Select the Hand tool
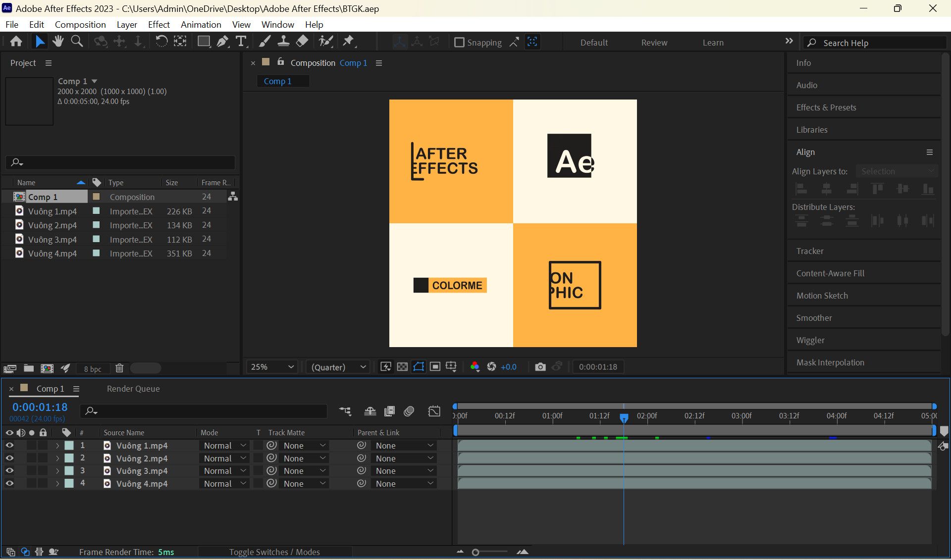The image size is (951, 560). [58, 42]
